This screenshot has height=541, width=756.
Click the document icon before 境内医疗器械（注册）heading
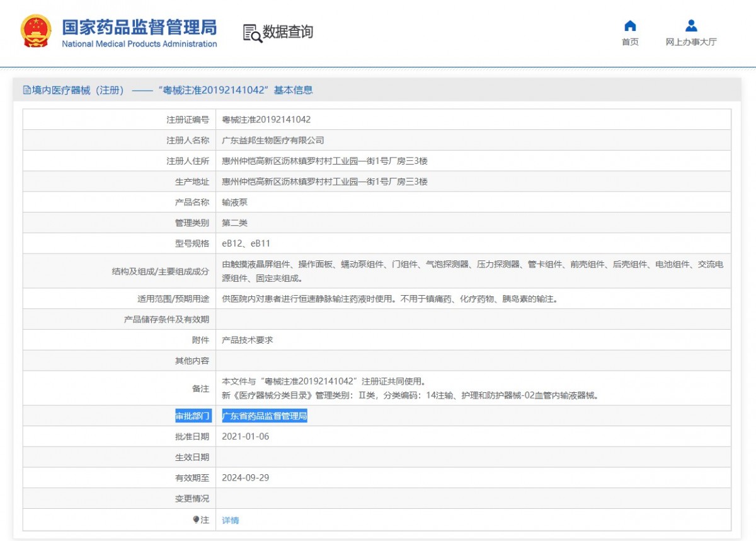(27, 90)
